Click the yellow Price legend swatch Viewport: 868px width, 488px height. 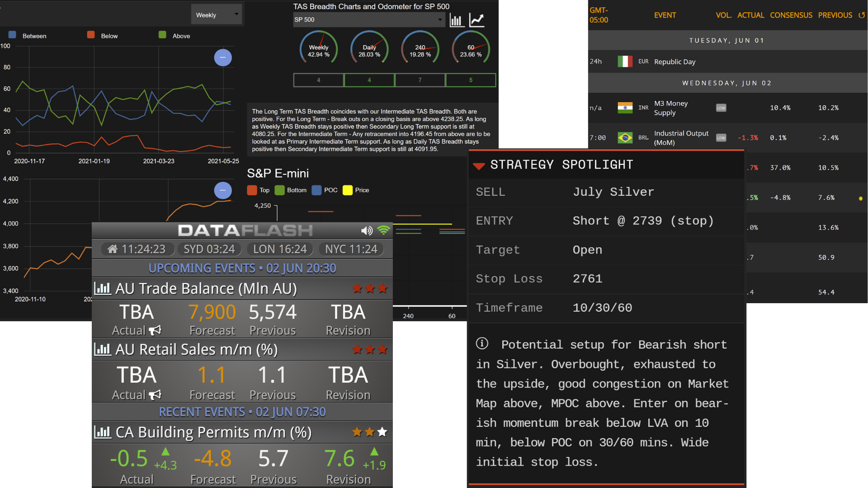coord(347,190)
